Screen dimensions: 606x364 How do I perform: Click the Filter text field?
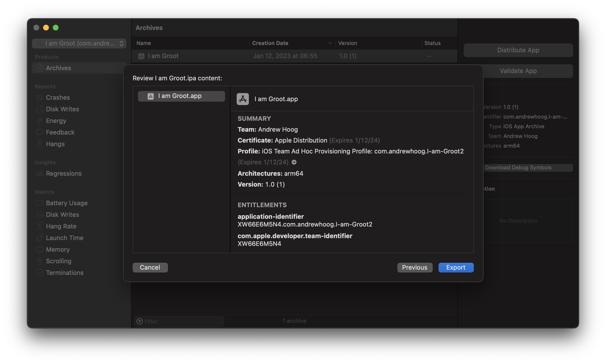[179, 321]
